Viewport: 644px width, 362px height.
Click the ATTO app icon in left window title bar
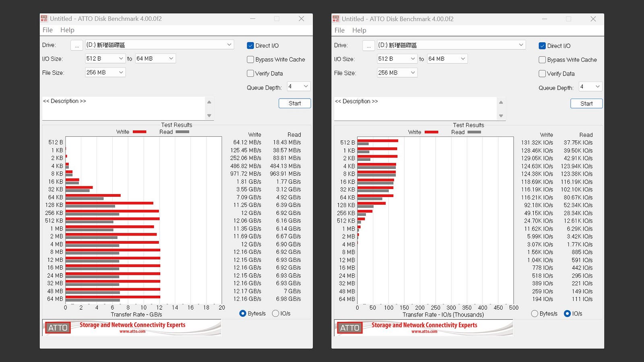click(x=44, y=19)
